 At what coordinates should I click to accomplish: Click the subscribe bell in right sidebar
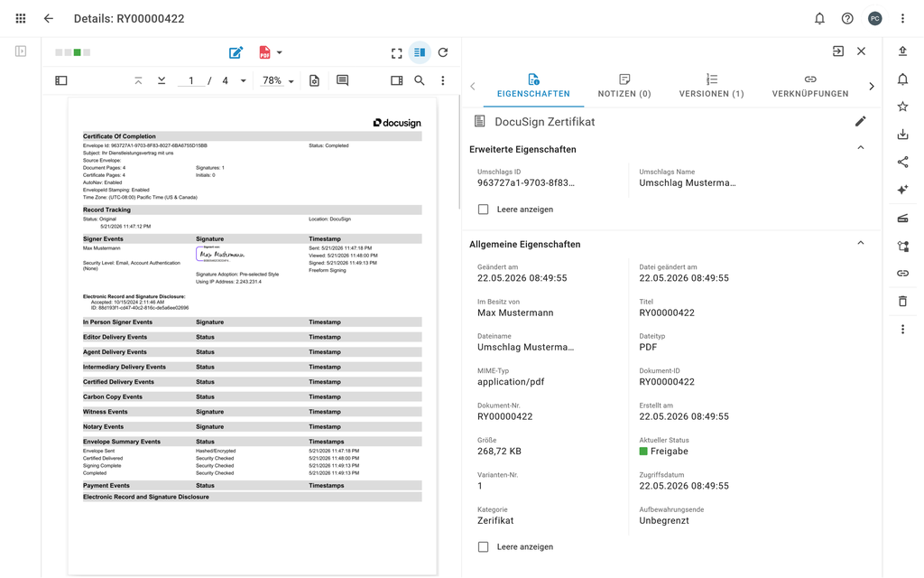[902, 79]
